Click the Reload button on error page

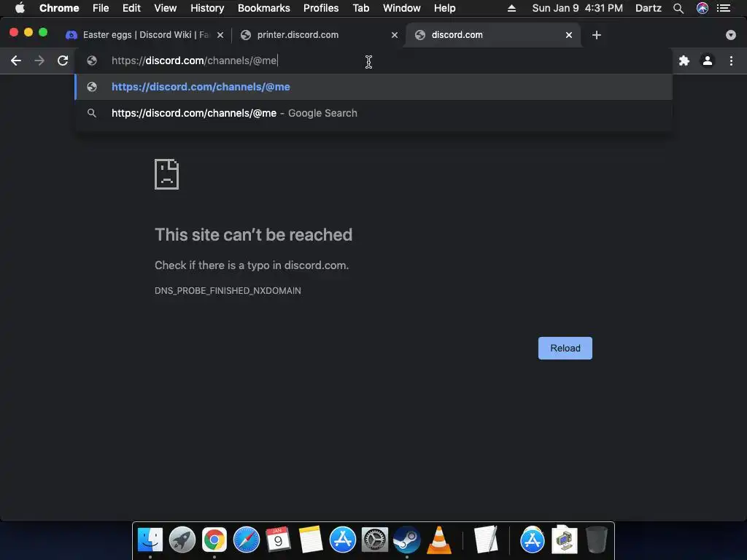[x=565, y=348]
